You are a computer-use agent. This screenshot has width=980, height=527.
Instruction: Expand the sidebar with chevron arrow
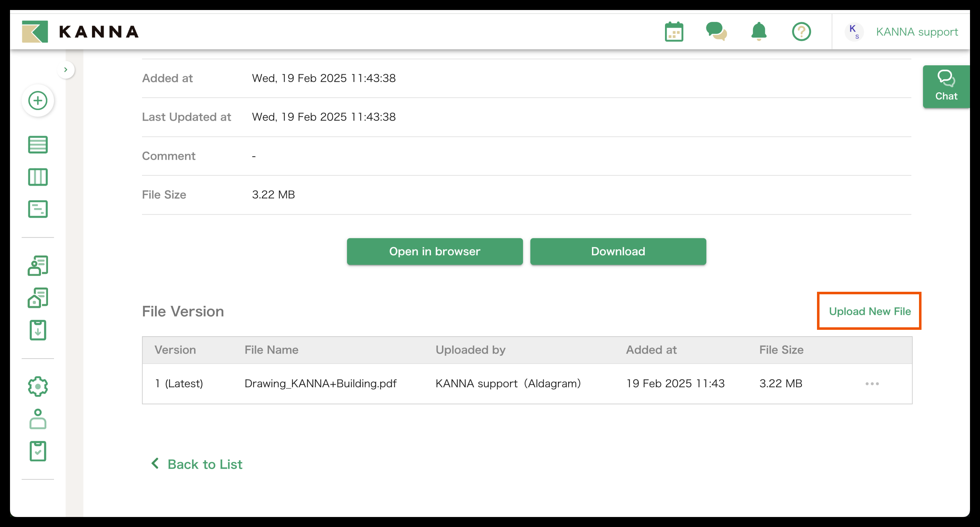click(66, 70)
